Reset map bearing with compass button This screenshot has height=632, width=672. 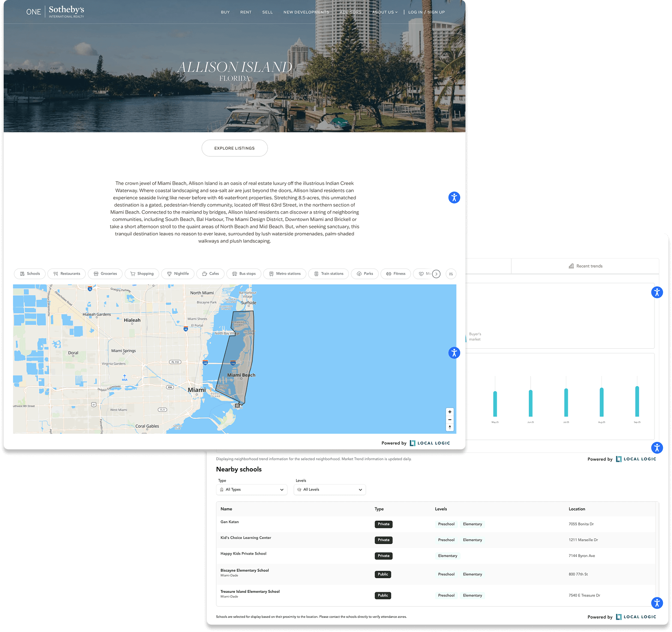pos(450,427)
